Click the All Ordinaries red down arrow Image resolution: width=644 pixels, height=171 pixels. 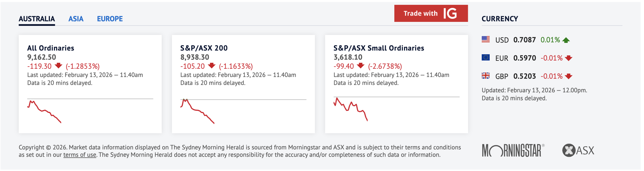[58, 66]
